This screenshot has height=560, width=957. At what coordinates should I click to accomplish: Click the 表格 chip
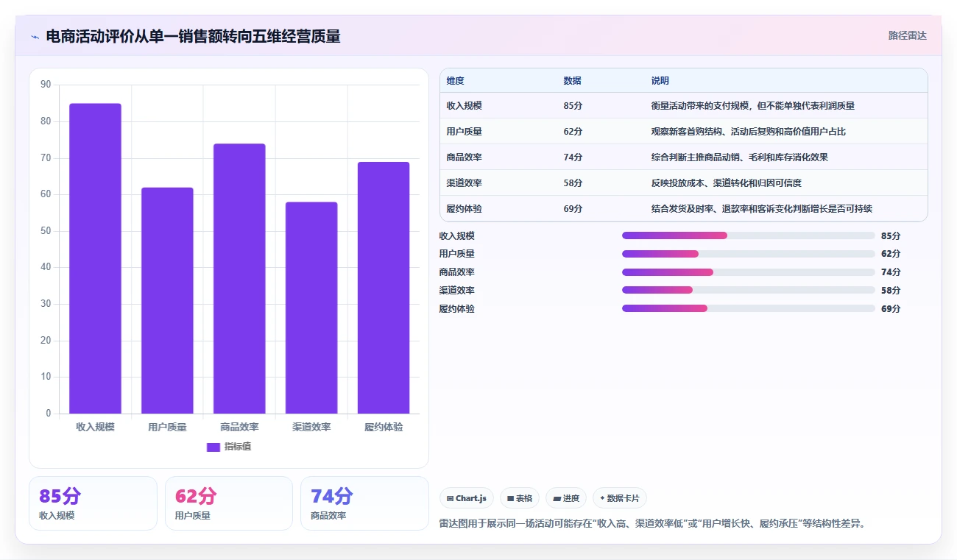(x=520, y=498)
